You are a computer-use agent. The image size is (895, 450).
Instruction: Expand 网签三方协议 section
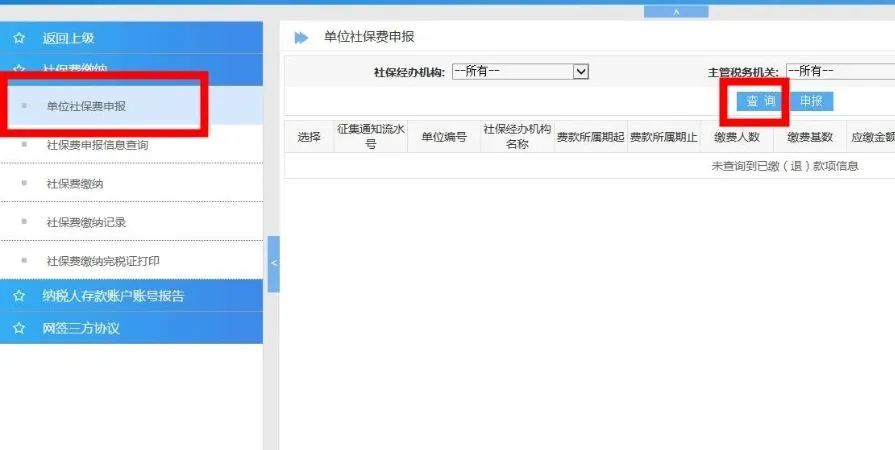(x=131, y=328)
